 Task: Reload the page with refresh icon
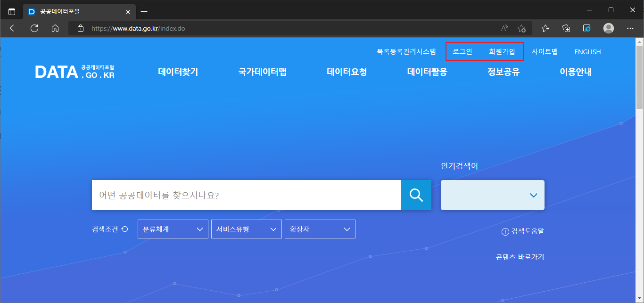click(x=34, y=28)
